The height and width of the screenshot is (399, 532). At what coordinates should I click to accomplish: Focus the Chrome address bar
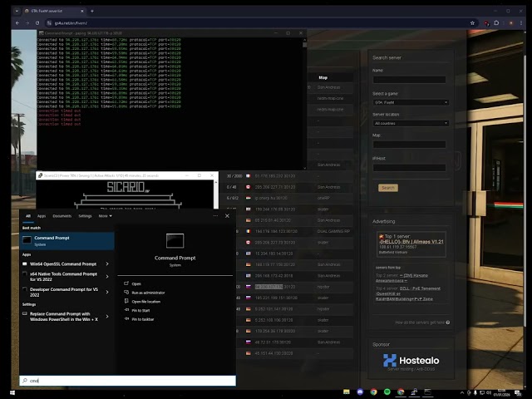tap(259, 23)
